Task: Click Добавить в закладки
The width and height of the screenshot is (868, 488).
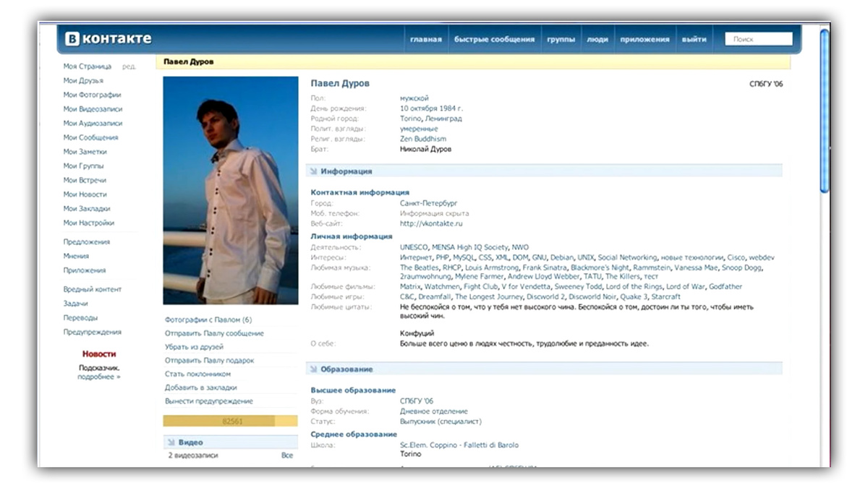Action: point(200,388)
